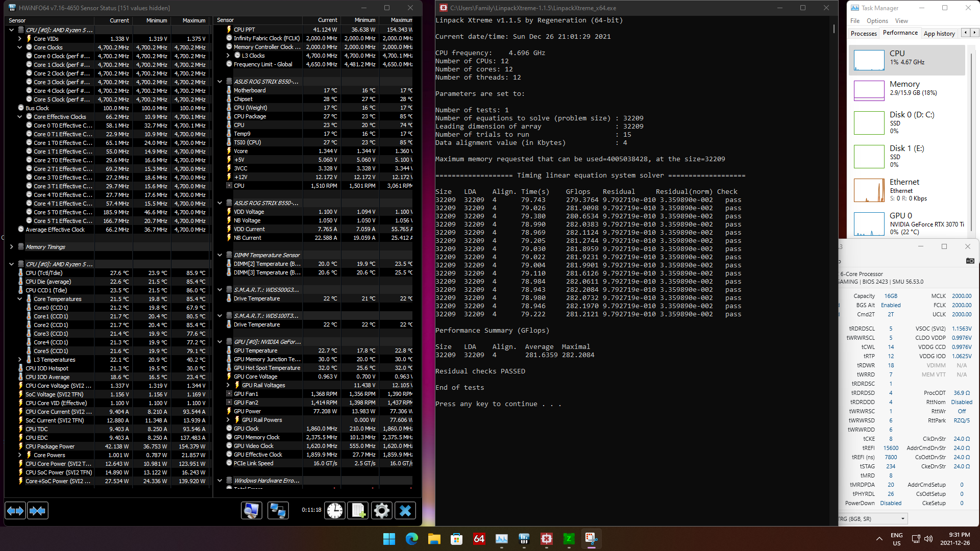Click the blue X icon in HWiNFO toolbar
Screen dimensions: 980x551
pyautogui.click(x=405, y=511)
